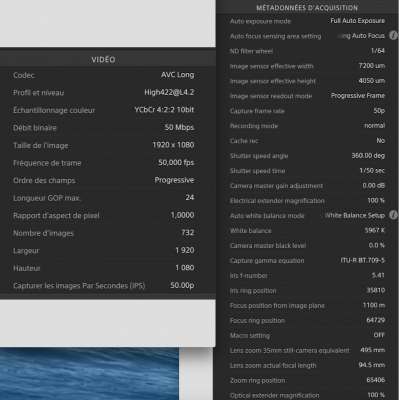The image size is (399, 400).
Task: Click the Débit binaire 50 Mbps row
Action: (x=103, y=128)
